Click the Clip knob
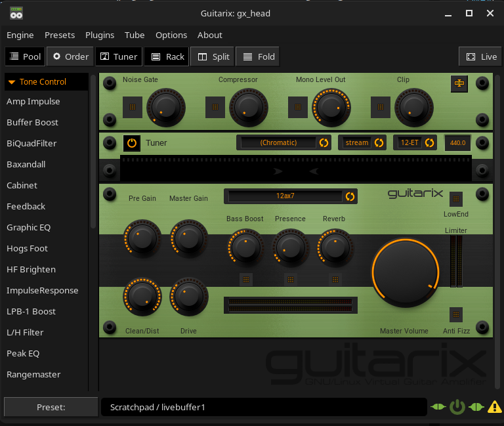This screenshot has height=426, width=504. pyautogui.click(x=414, y=108)
